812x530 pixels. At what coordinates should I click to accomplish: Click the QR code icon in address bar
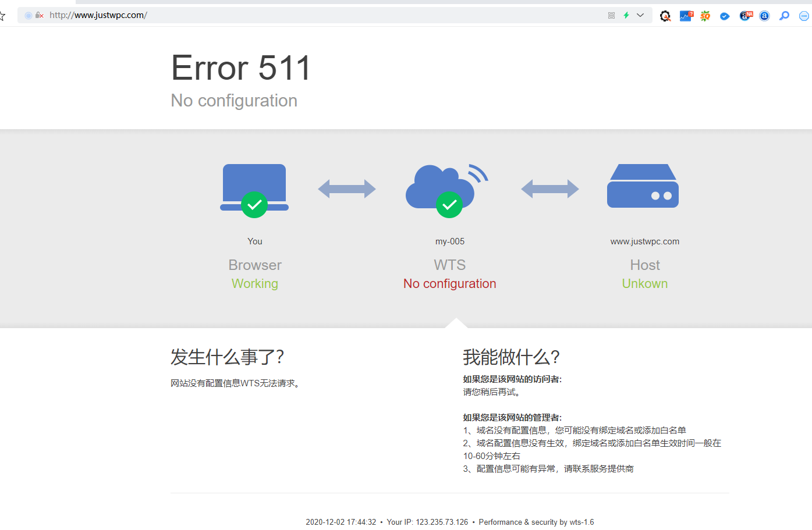coord(611,16)
